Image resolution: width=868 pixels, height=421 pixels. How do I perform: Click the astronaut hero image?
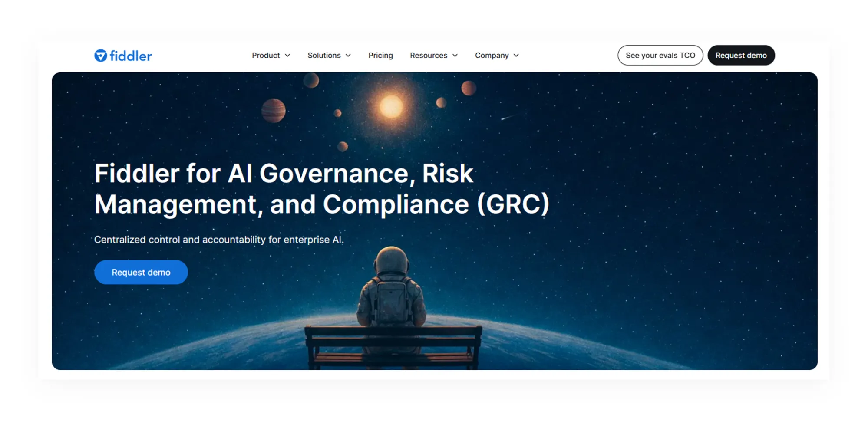tap(435, 221)
